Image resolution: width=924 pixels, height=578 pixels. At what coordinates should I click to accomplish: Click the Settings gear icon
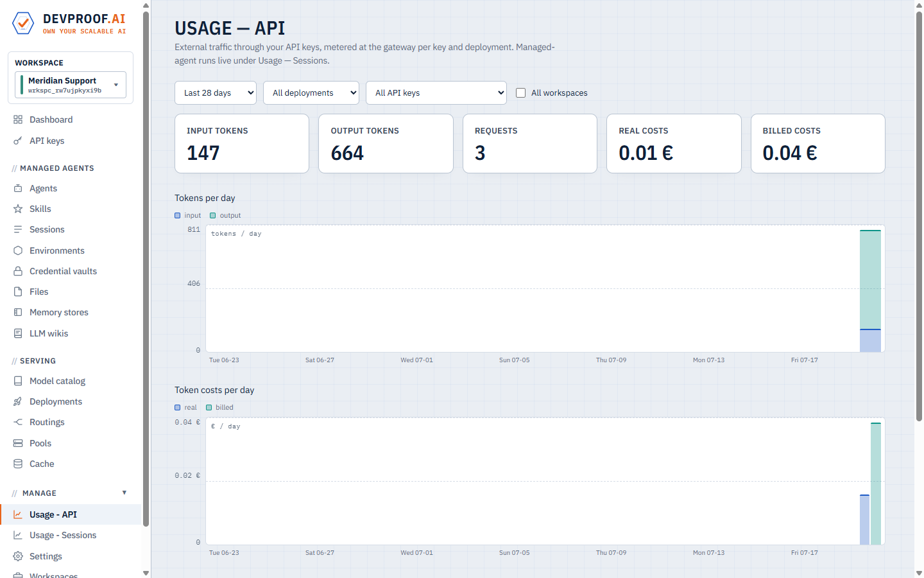click(x=18, y=556)
